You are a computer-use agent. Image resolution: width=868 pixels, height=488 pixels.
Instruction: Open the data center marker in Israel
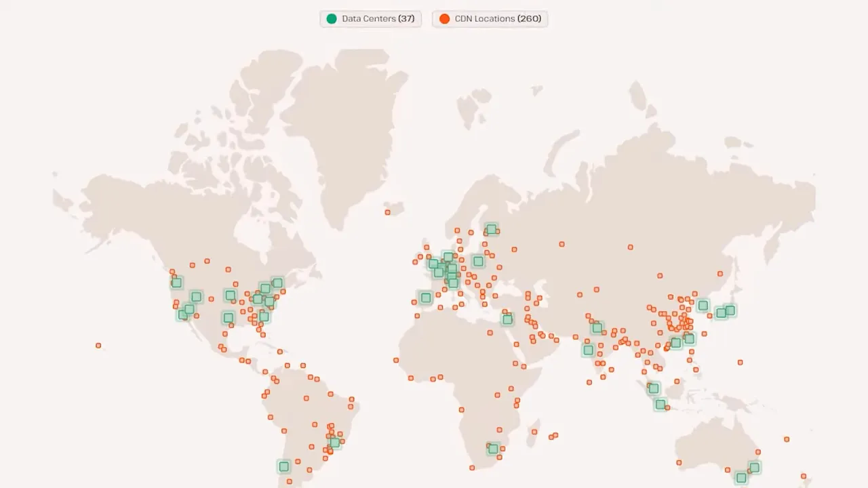(507, 319)
